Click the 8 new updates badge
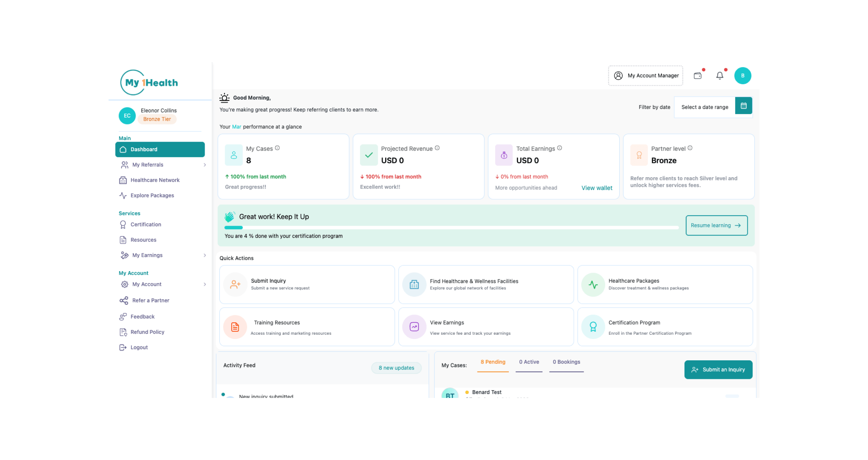Viewport: 868px width, 460px height. point(396,368)
